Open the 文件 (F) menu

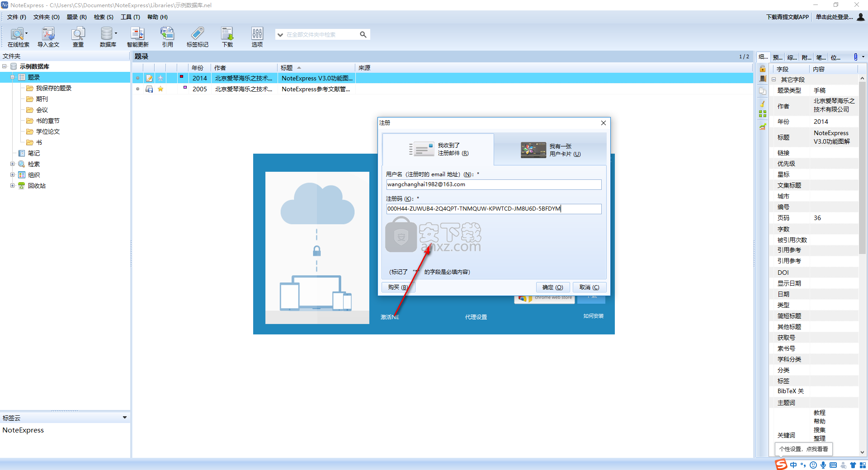17,17
